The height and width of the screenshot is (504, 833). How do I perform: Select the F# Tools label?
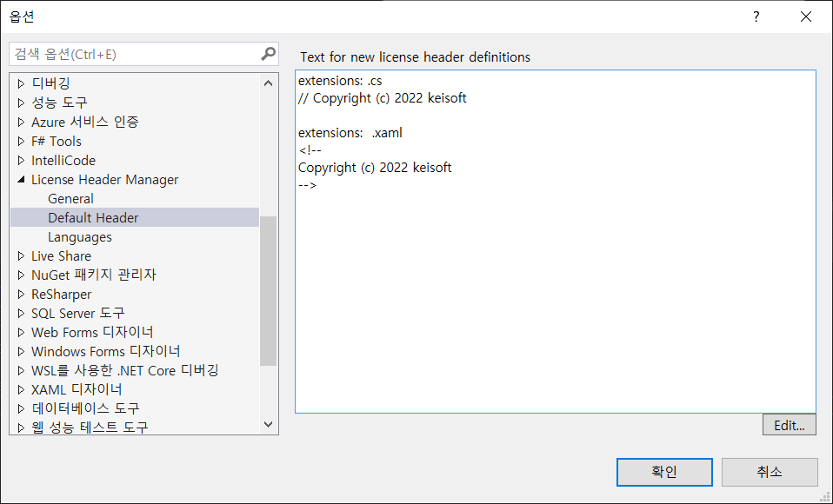(57, 141)
